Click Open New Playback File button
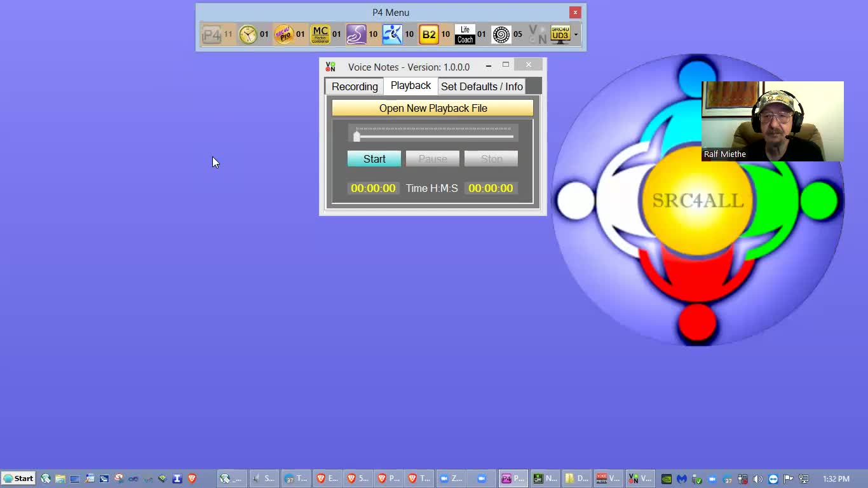Image resolution: width=868 pixels, height=488 pixels. pyautogui.click(x=433, y=108)
